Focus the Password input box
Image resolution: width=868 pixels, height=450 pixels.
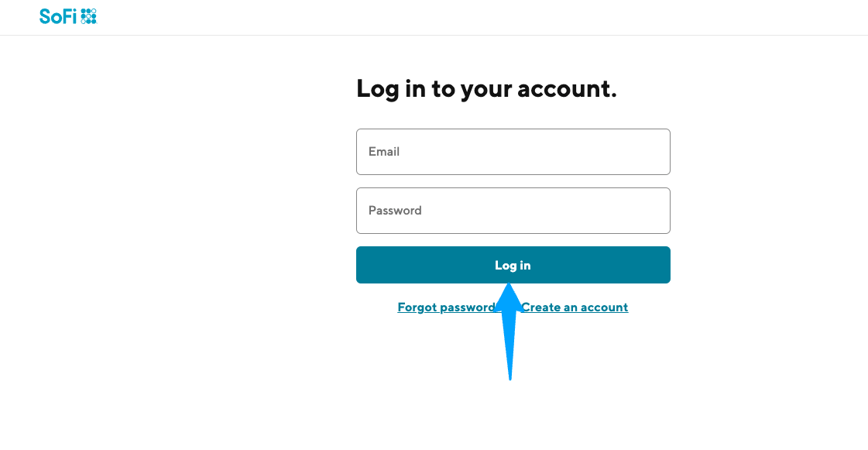[513, 211]
